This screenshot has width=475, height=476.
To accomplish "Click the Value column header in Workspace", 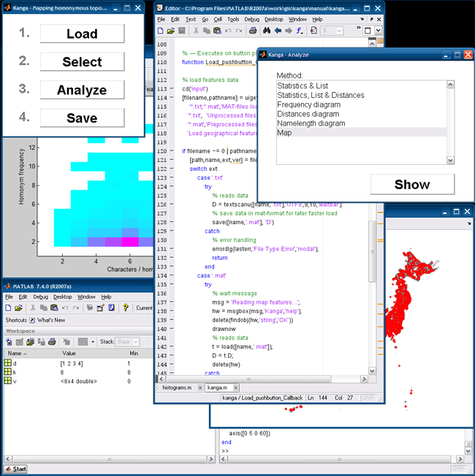I will [x=91, y=353].
